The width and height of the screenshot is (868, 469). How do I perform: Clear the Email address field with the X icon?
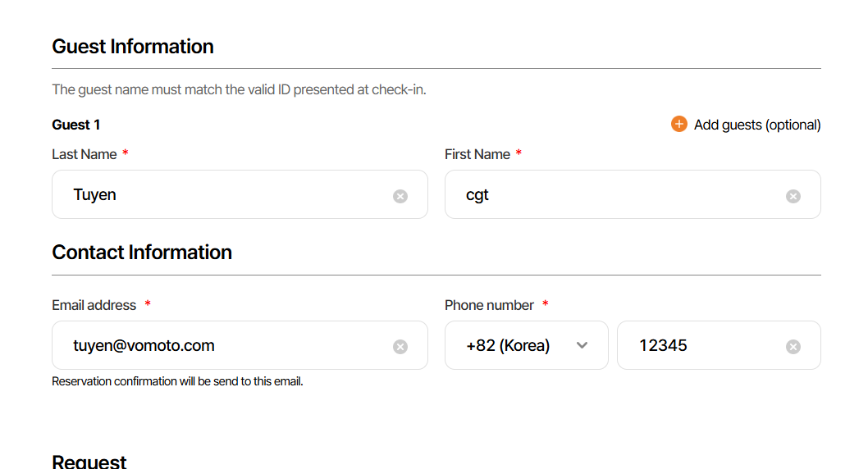400,347
